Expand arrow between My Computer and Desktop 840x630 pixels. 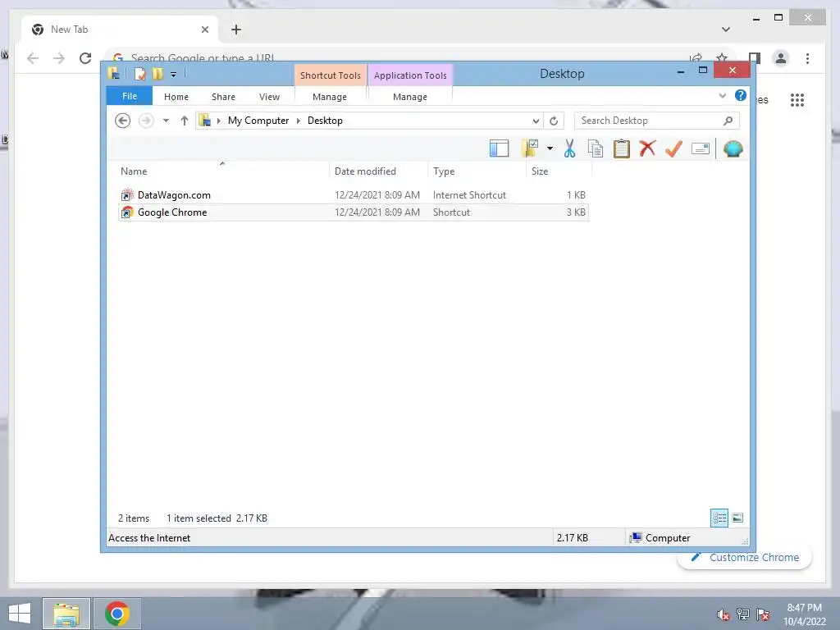(299, 121)
